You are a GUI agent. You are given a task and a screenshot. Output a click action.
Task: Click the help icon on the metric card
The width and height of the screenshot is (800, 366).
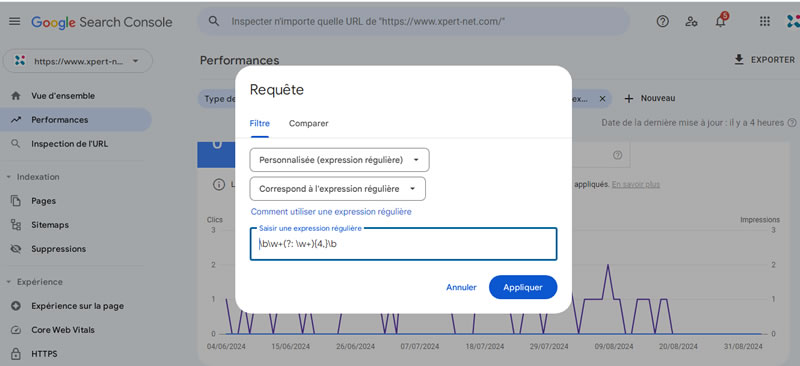pyautogui.click(x=617, y=155)
